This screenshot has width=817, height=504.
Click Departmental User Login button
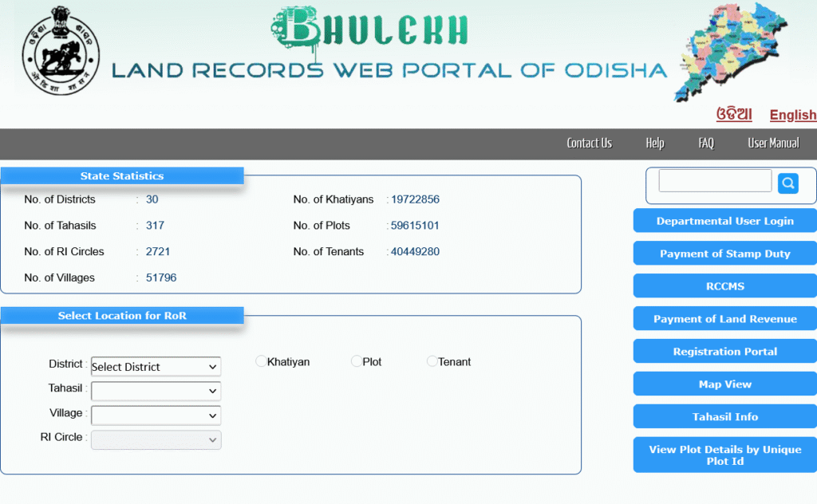pyautogui.click(x=724, y=221)
